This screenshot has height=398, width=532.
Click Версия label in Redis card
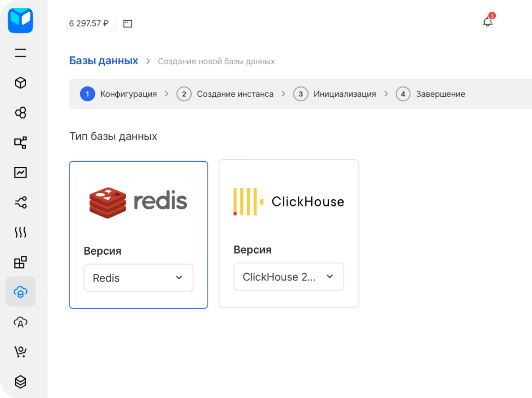pos(103,251)
